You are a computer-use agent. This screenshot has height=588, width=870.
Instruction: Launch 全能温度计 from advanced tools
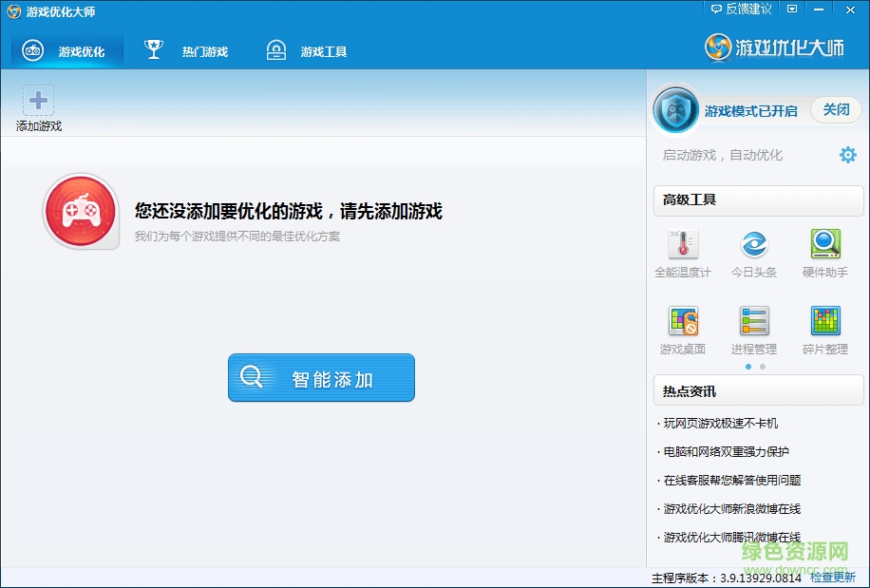[683, 245]
